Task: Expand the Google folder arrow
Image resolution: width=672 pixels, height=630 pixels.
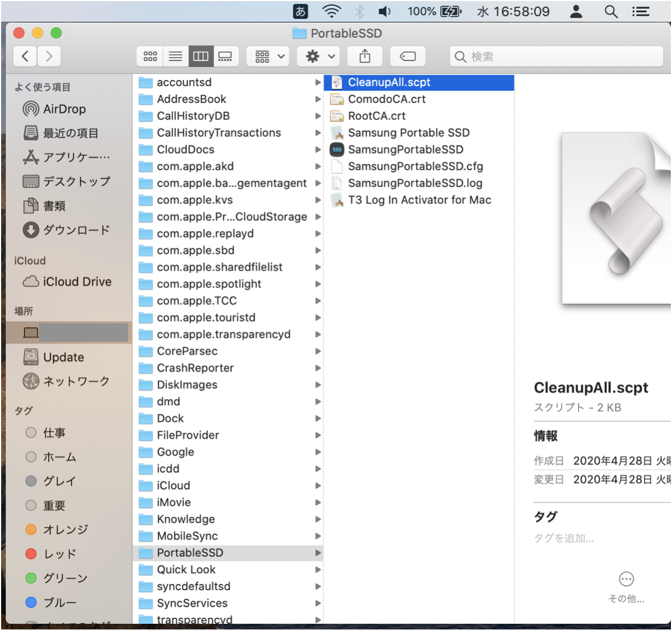Action: click(x=318, y=452)
